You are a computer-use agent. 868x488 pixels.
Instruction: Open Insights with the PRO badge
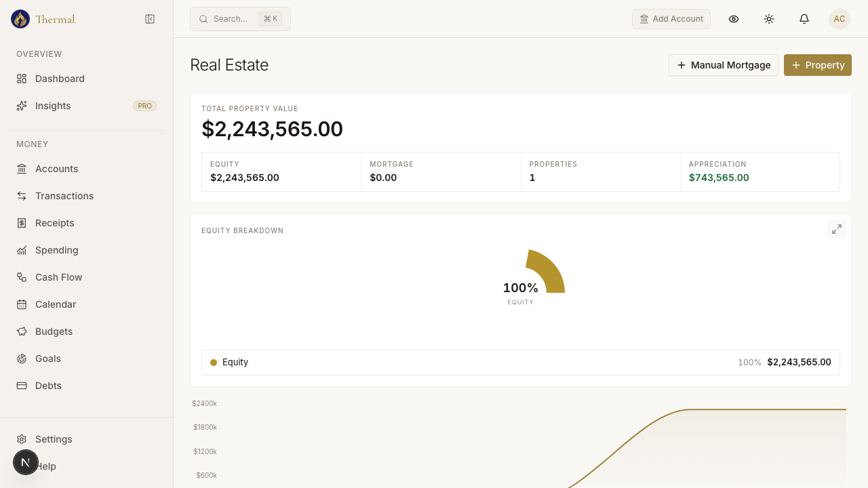53,106
